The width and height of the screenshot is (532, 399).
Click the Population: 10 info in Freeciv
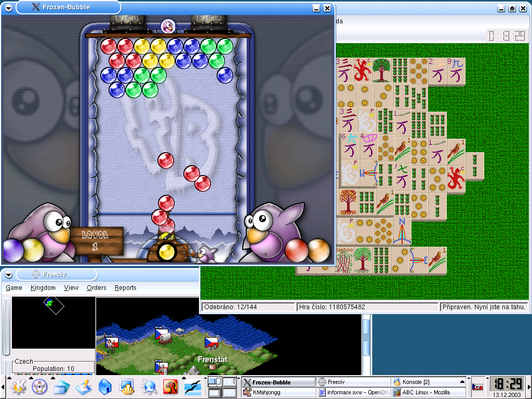coord(54,368)
